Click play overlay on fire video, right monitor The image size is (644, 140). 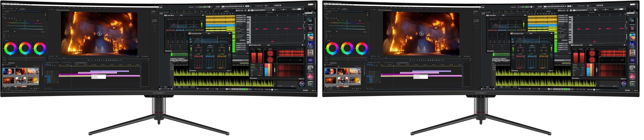point(422,34)
